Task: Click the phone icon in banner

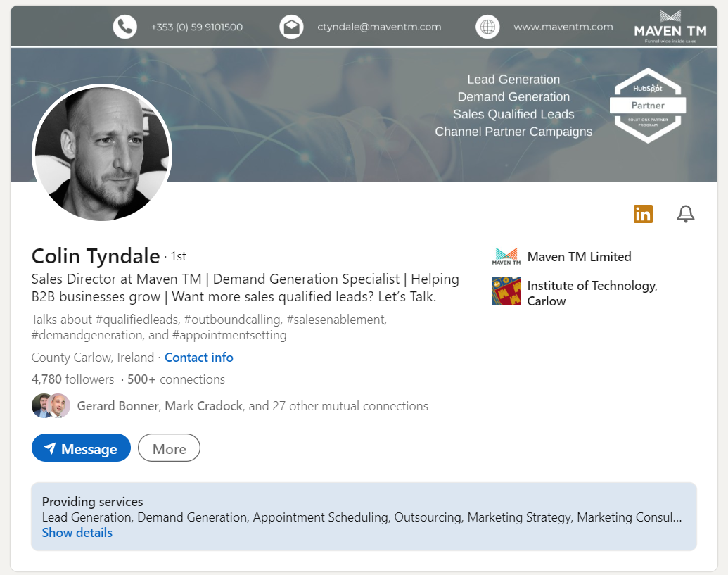Action: click(125, 27)
